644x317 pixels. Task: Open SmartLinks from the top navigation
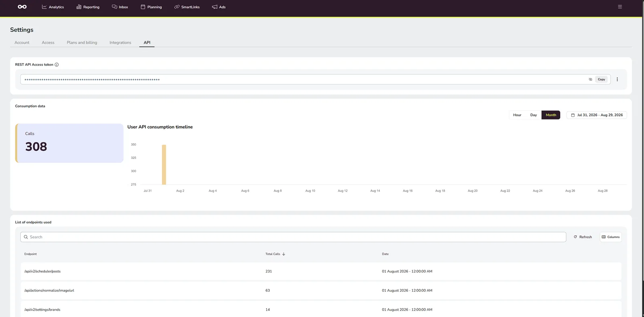coord(187,7)
